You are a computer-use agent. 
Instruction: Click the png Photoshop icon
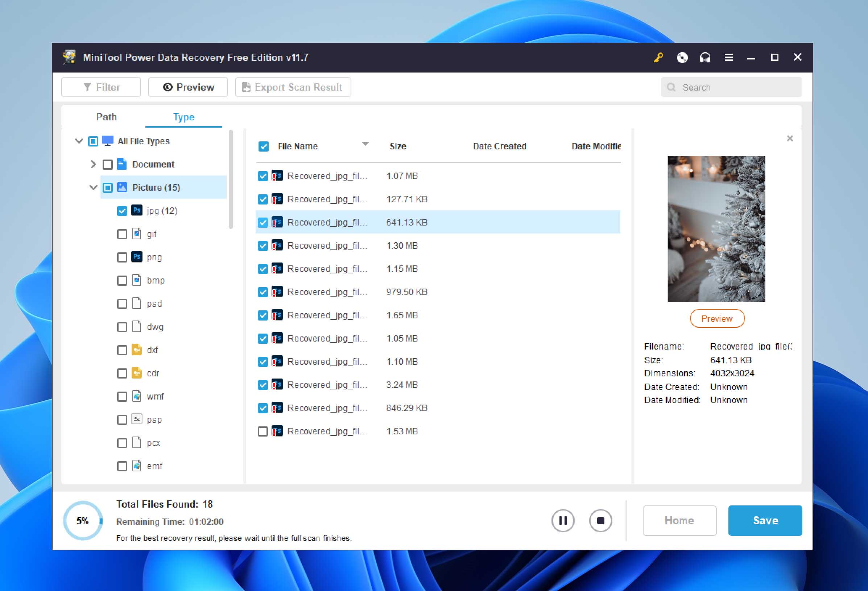pyautogui.click(x=137, y=257)
